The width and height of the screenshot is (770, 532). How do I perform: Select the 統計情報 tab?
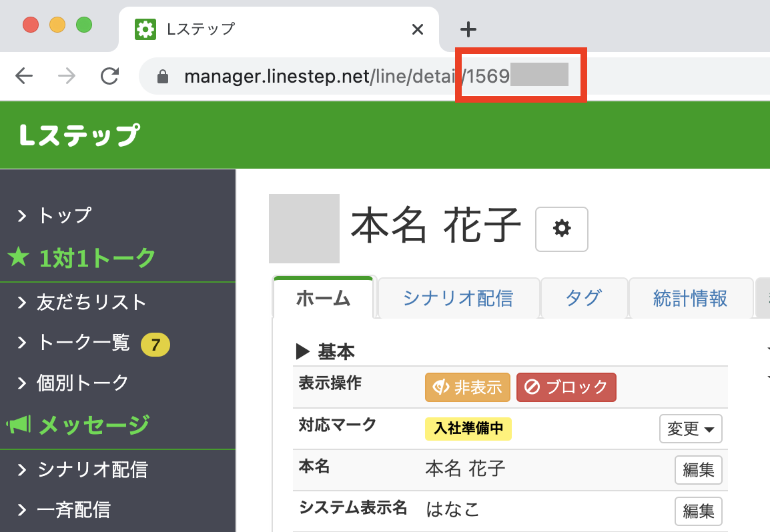[x=689, y=298]
